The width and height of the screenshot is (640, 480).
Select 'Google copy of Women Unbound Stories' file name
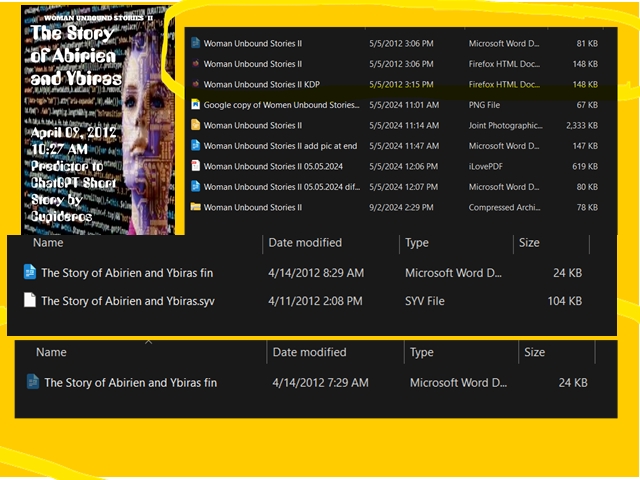click(x=281, y=105)
